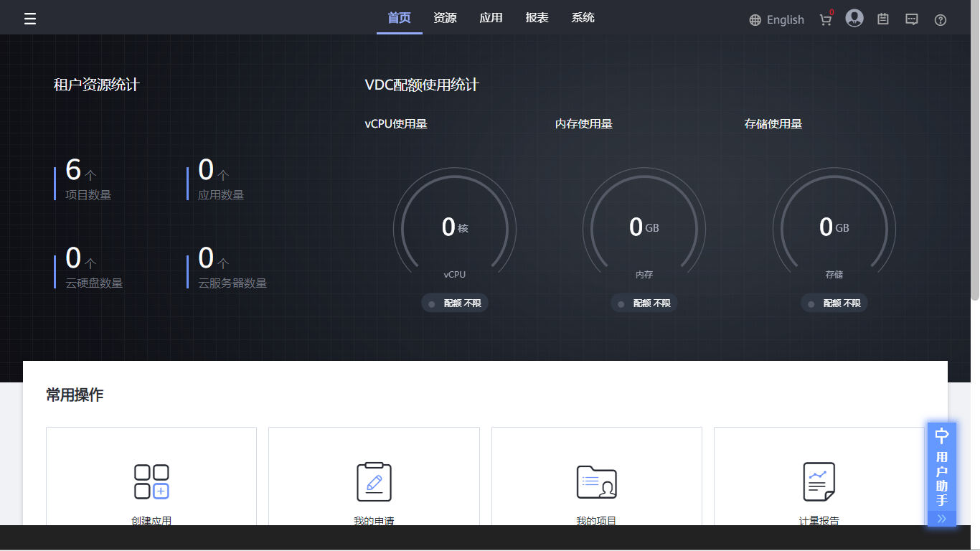
Task: Open the 用户助手 user assistant panel
Action: point(942,471)
